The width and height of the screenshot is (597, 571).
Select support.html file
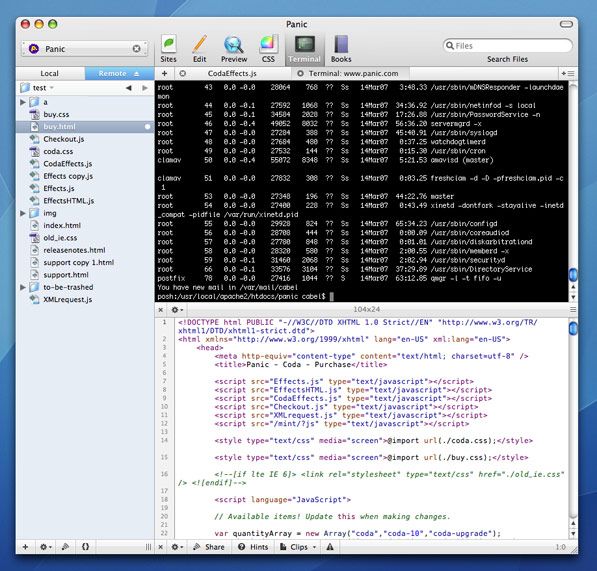point(85,274)
